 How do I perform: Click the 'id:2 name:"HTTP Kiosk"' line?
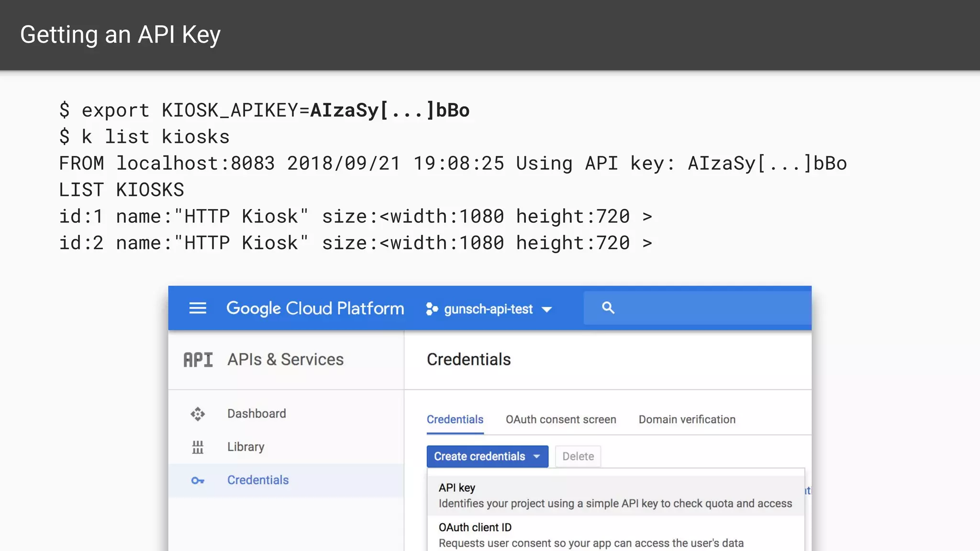pyautogui.click(x=356, y=243)
